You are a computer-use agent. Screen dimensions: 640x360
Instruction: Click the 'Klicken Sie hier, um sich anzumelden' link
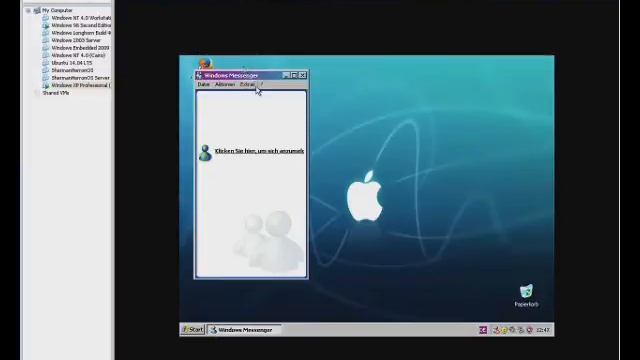(260, 151)
